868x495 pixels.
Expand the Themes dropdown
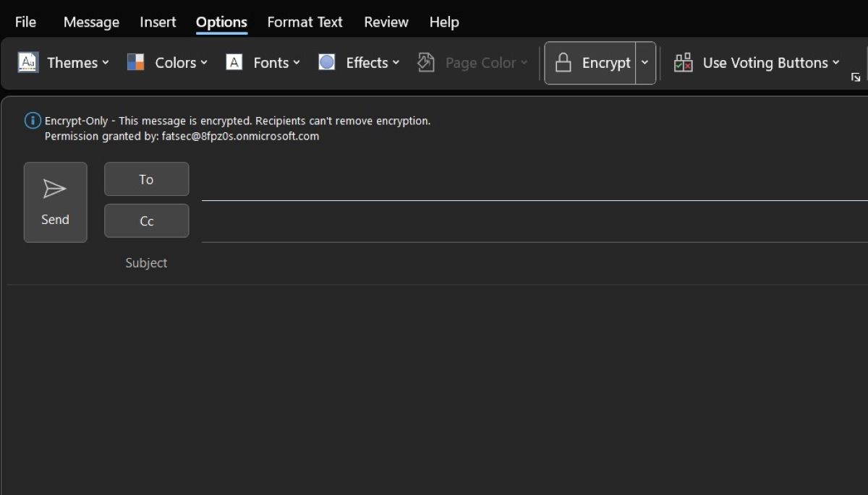coord(106,63)
